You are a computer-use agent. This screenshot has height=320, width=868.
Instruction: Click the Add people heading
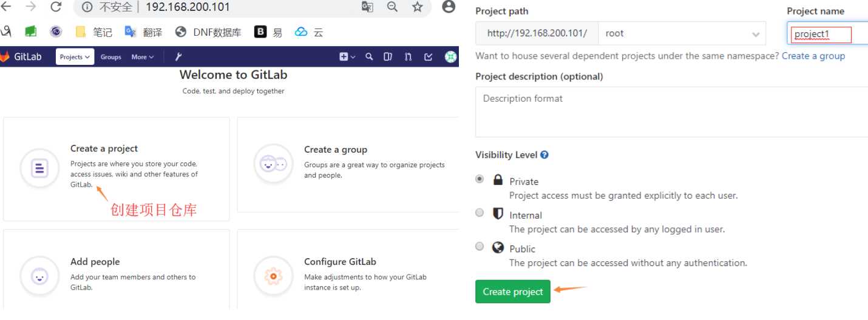click(95, 262)
